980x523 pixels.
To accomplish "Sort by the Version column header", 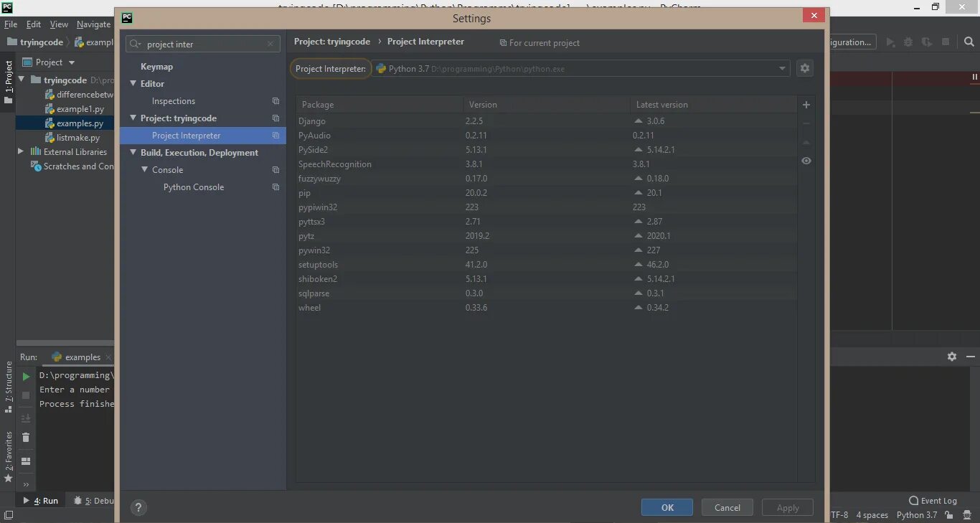I will pos(547,105).
